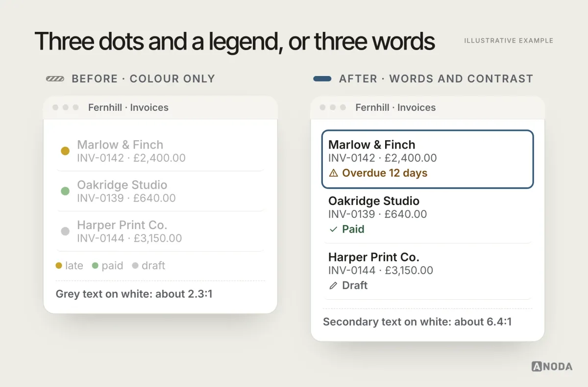Click the draft legend word in Before panel
The height and width of the screenshot is (387, 588).
153,266
